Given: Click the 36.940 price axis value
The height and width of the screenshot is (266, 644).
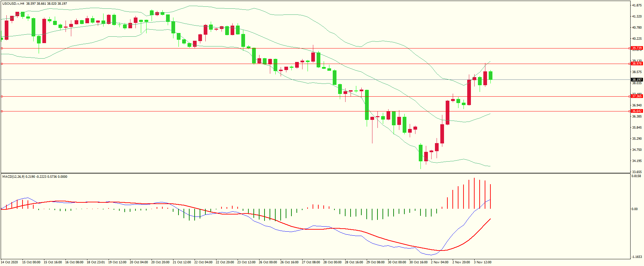Looking at the screenshot, I should (637, 105).
